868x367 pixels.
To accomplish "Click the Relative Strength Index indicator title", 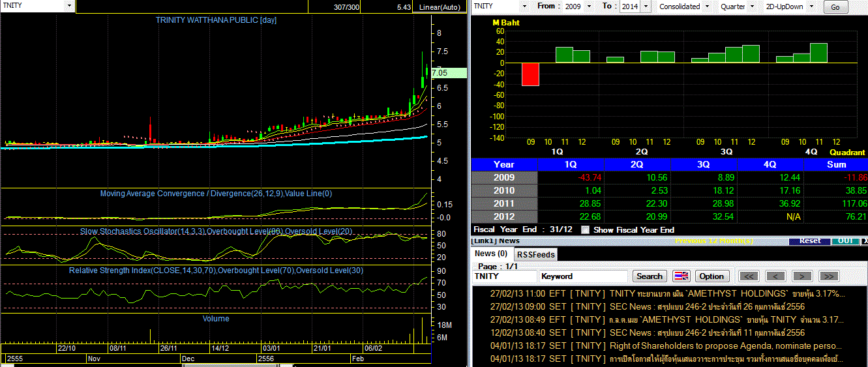I will [216, 270].
